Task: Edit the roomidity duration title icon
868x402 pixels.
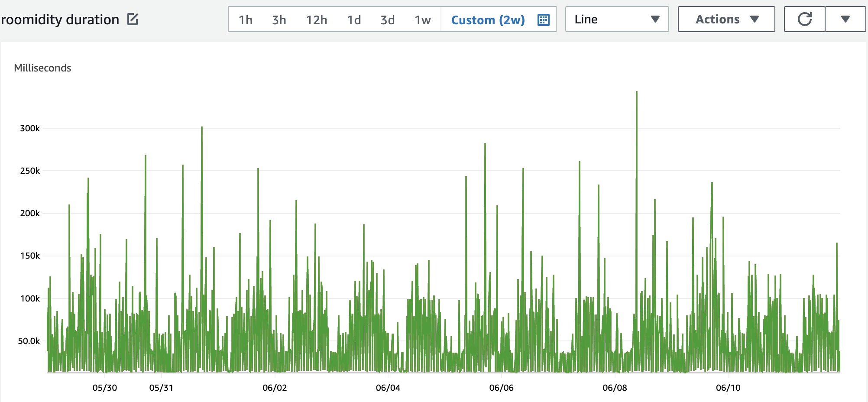Action: 133,19
